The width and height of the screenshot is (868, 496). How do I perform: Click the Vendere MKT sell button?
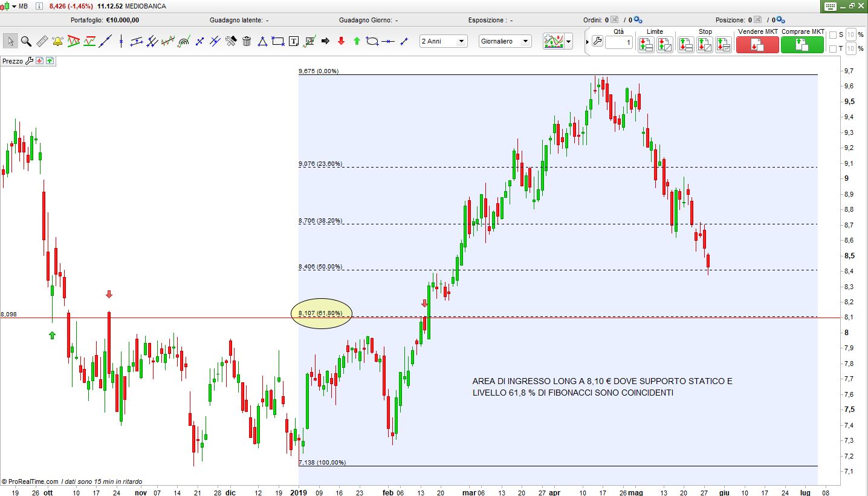757,44
